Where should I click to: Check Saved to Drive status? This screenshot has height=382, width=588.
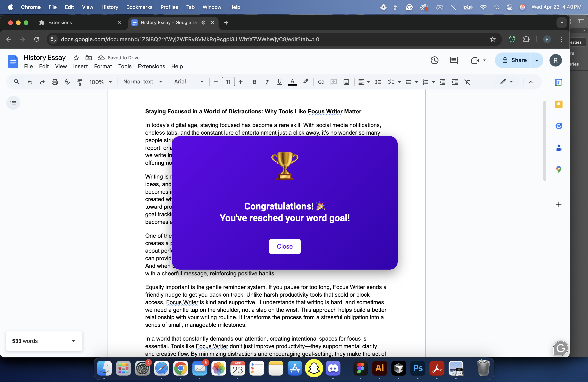tap(119, 58)
